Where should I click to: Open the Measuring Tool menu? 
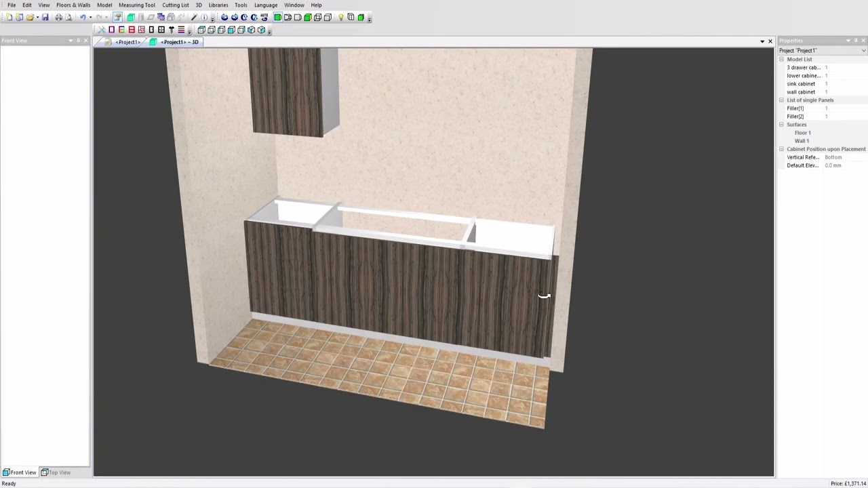[x=137, y=5]
